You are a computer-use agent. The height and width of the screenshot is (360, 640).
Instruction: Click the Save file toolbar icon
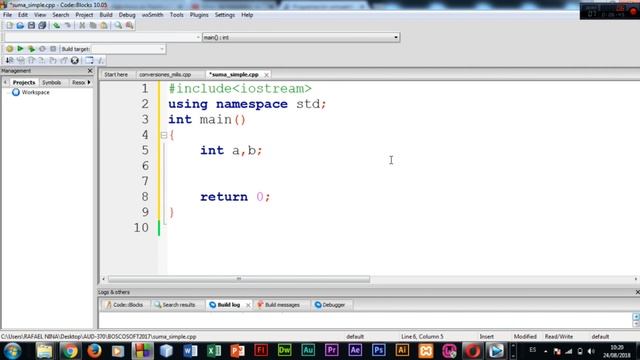(x=31, y=25)
